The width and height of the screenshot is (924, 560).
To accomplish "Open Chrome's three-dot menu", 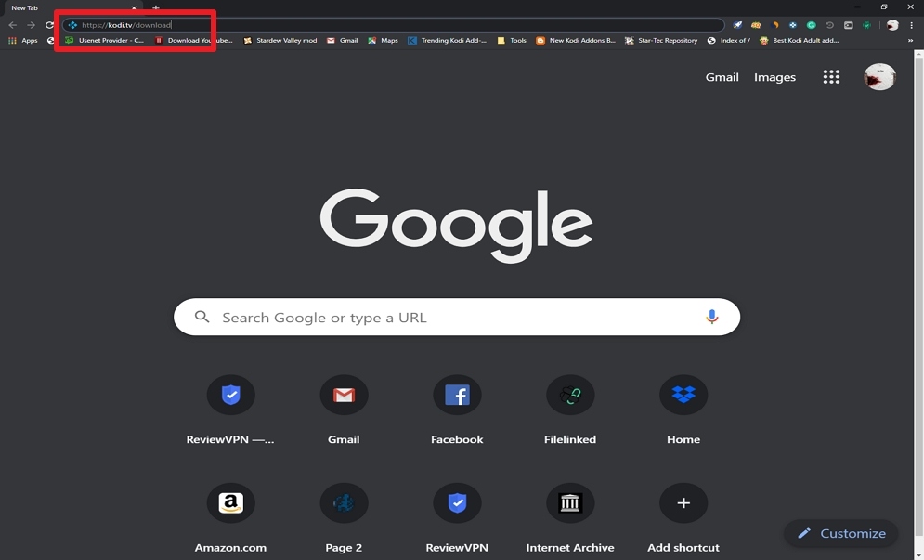I will pyautogui.click(x=912, y=25).
